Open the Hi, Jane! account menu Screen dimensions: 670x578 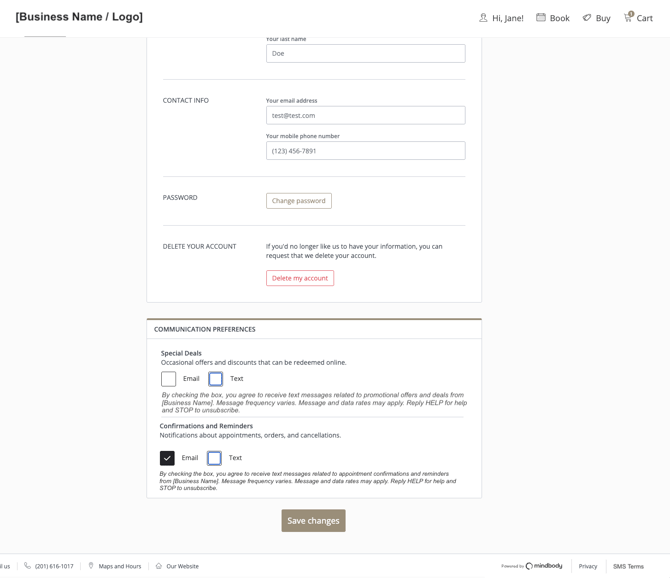click(501, 18)
